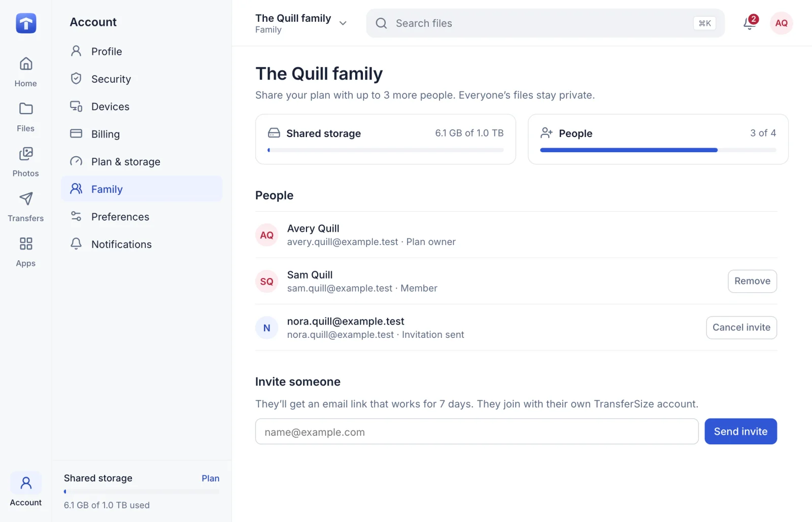Open the Devices settings page

pos(142,107)
